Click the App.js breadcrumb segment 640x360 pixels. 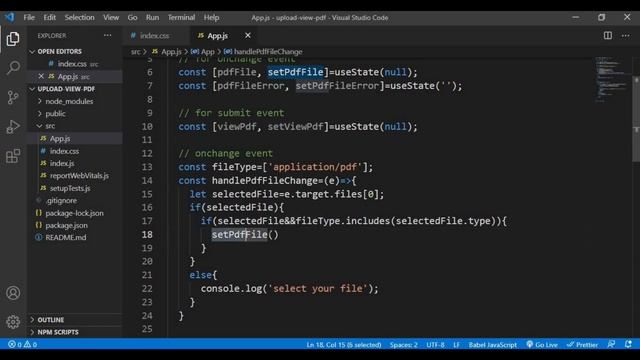(x=167, y=52)
